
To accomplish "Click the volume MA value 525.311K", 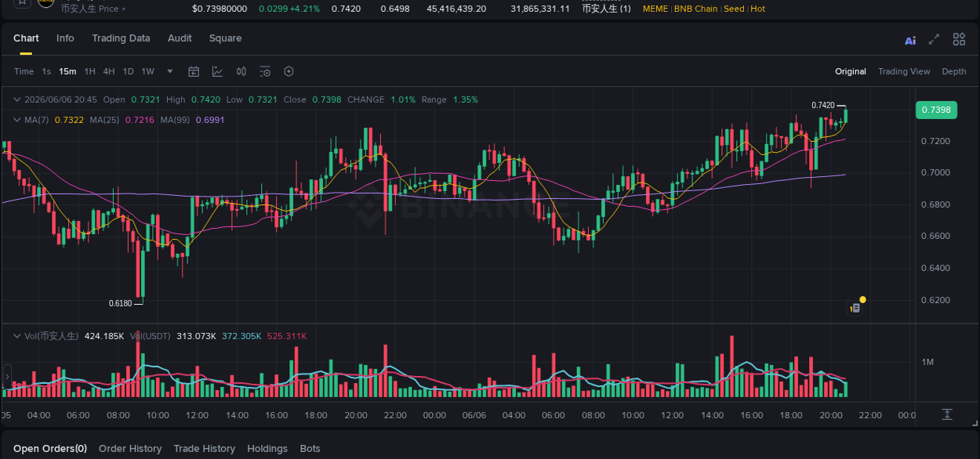I will (x=287, y=336).
